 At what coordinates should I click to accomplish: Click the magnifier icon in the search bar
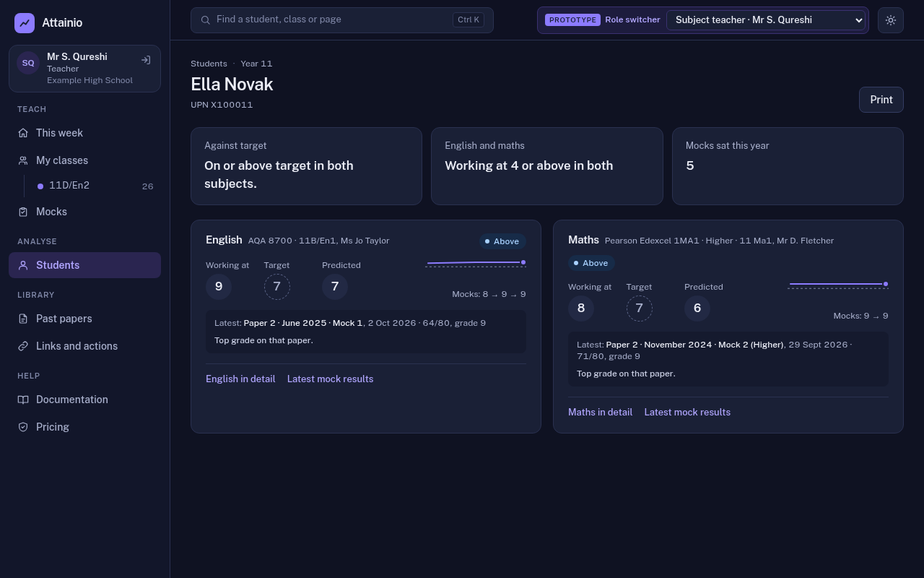coord(206,20)
